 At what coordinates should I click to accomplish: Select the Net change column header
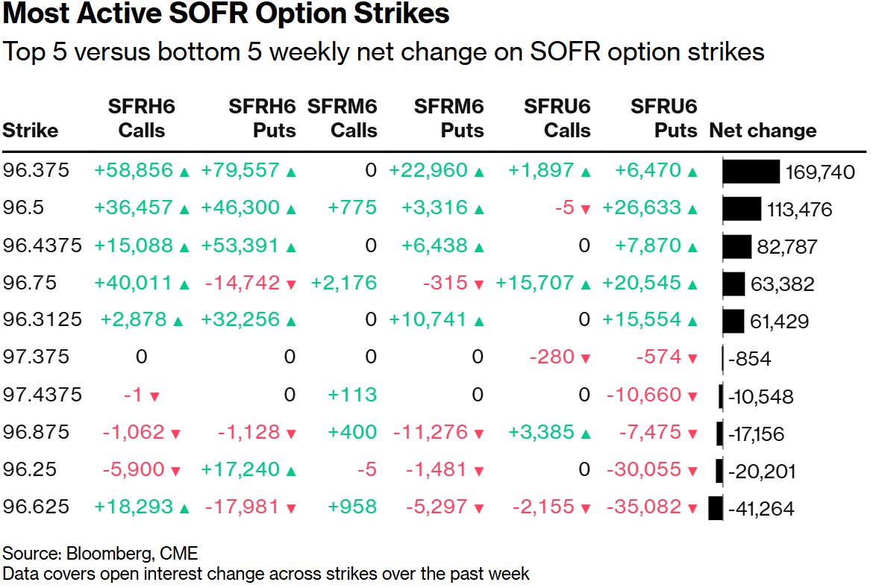tap(763, 131)
